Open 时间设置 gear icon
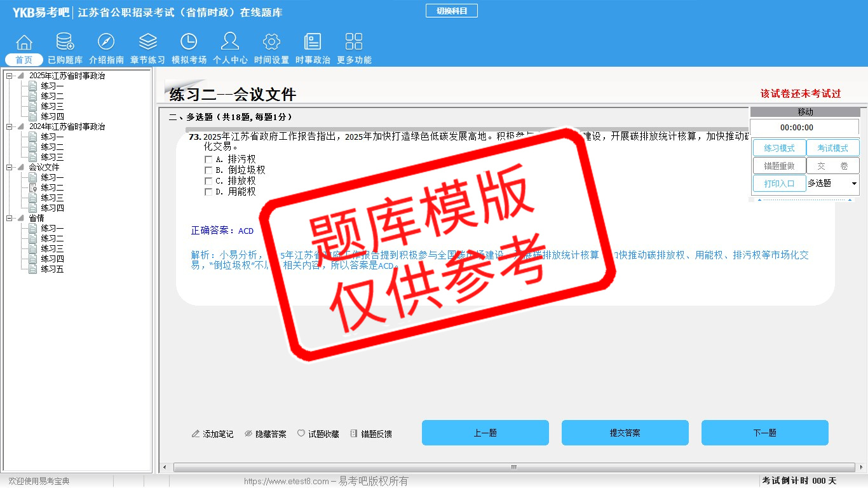This screenshot has height=488, width=868. point(271,42)
